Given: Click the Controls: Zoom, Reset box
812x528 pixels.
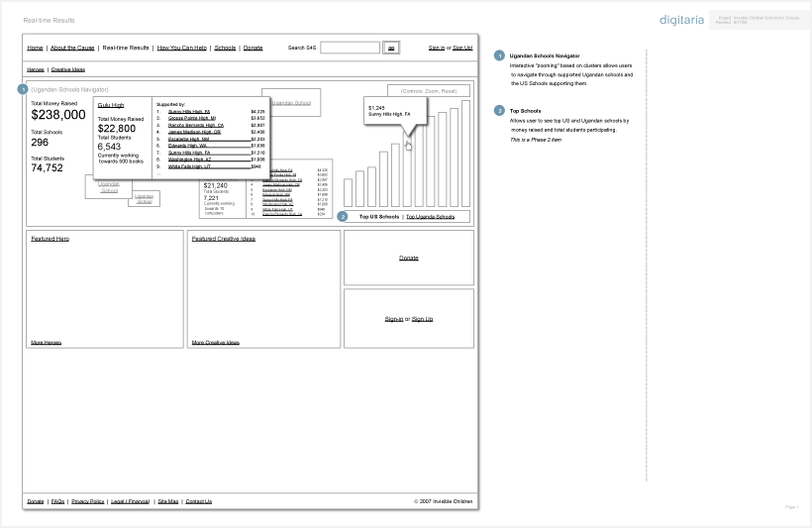Looking at the screenshot, I should coord(429,91).
